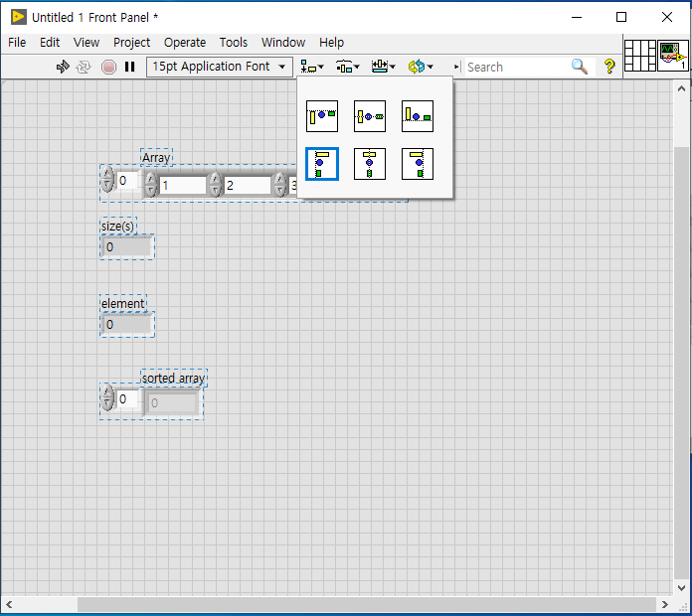Click the Abort Execution stop button
Viewport: 692px width, 616px height.
click(108, 67)
